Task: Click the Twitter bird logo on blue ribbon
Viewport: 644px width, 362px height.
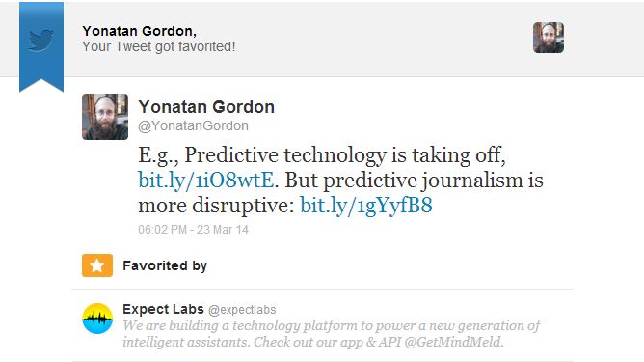Action: [x=41, y=40]
